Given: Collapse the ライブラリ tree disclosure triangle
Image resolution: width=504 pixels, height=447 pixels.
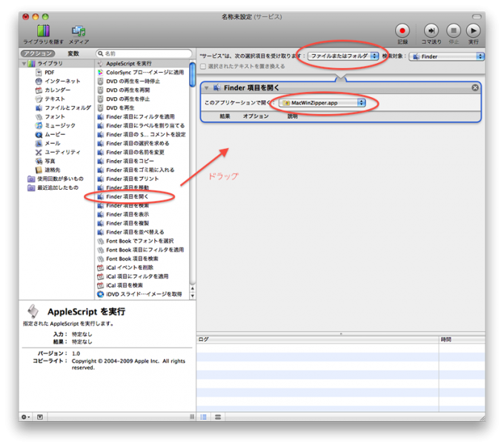Looking at the screenshot, I should [23, 64].
